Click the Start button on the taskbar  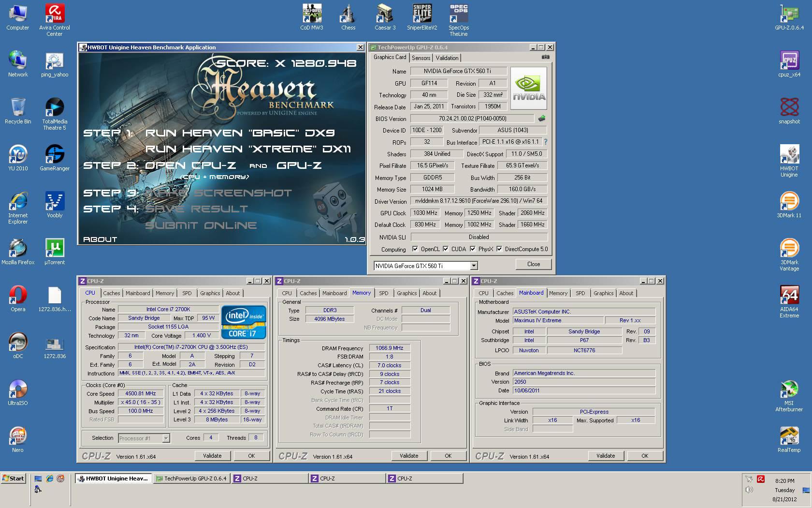point(13,478)
